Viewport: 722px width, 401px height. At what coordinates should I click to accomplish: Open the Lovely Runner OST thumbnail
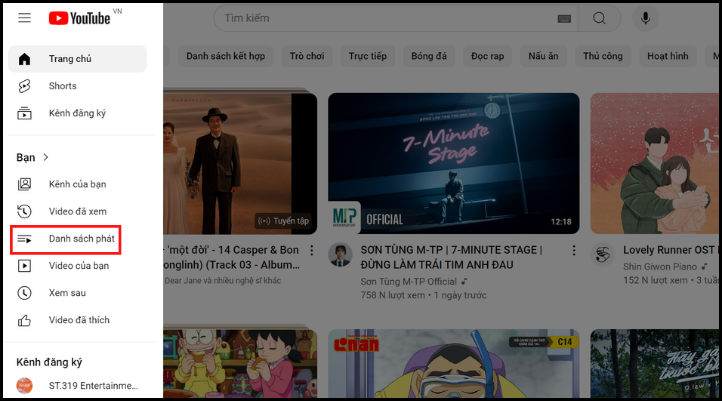coord(654,163)
